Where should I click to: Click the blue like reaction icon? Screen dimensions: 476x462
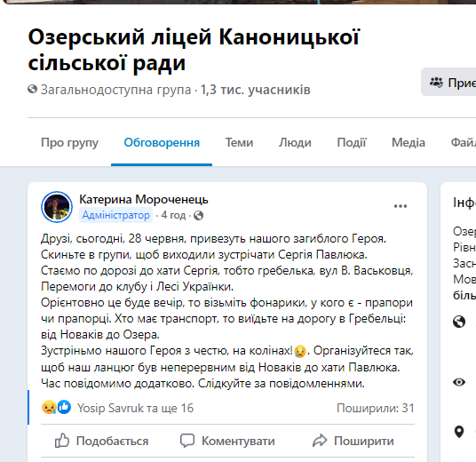click(x=64, y=407)
